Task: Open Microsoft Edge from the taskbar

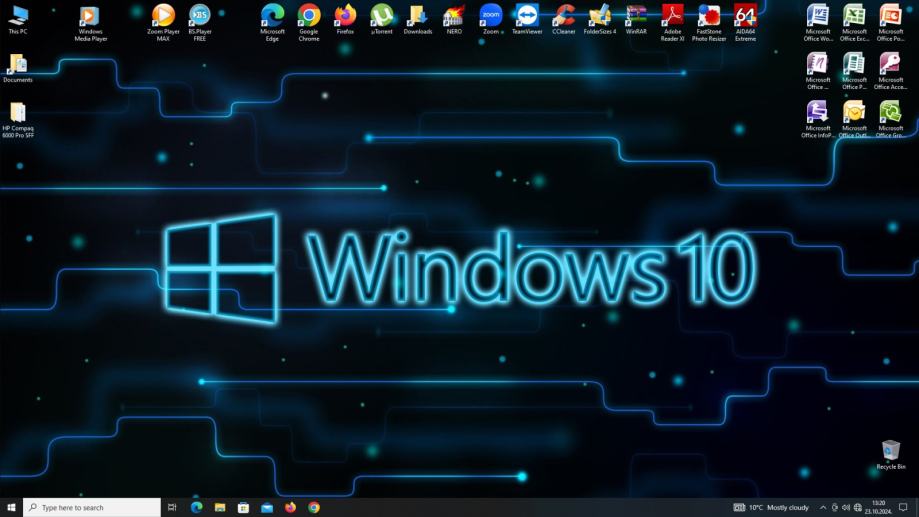Action: pos(196,508)
